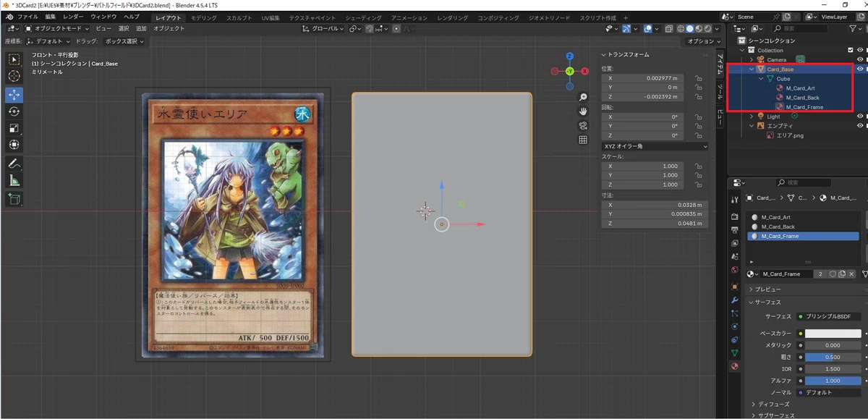
Task: Select the Scale tool in the left toolbar
Action: (x=14, y=128)
